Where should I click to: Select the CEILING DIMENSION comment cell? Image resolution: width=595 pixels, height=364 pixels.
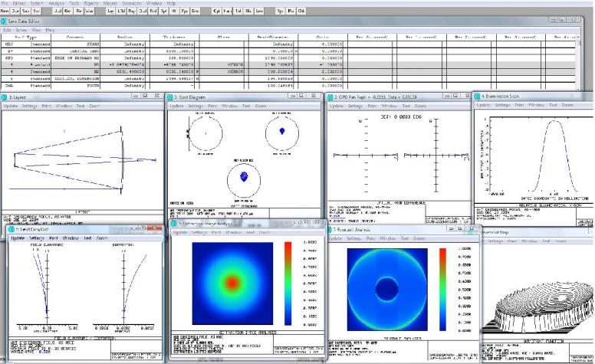point(75,78)
